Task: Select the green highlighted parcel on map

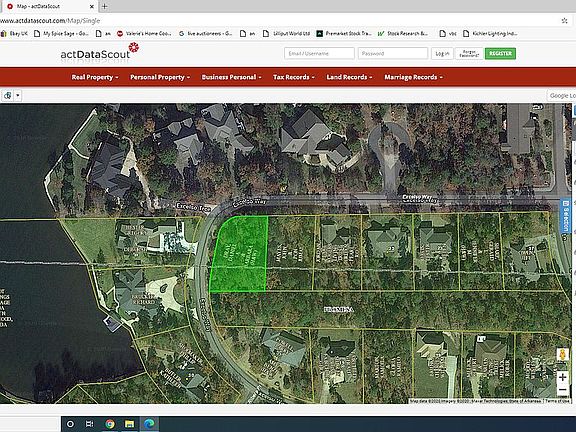Action: pos(240,255)
